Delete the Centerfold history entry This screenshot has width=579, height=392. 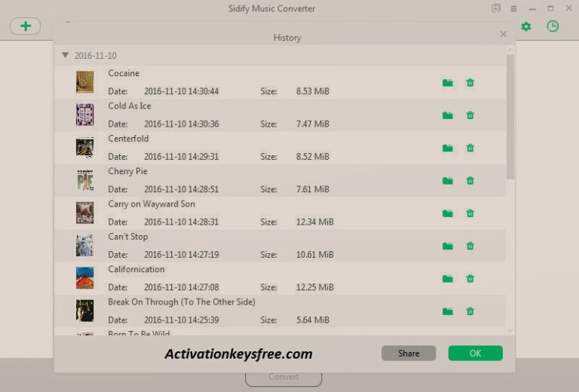coord(470,148)
